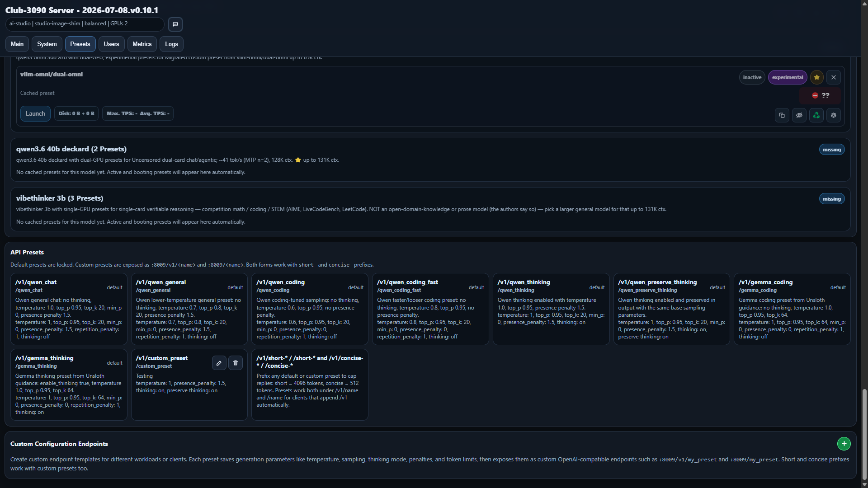This screenshot has height=488, width=868.
Task: Click the chat message icon beside the server info
Action: pos(175,24)
